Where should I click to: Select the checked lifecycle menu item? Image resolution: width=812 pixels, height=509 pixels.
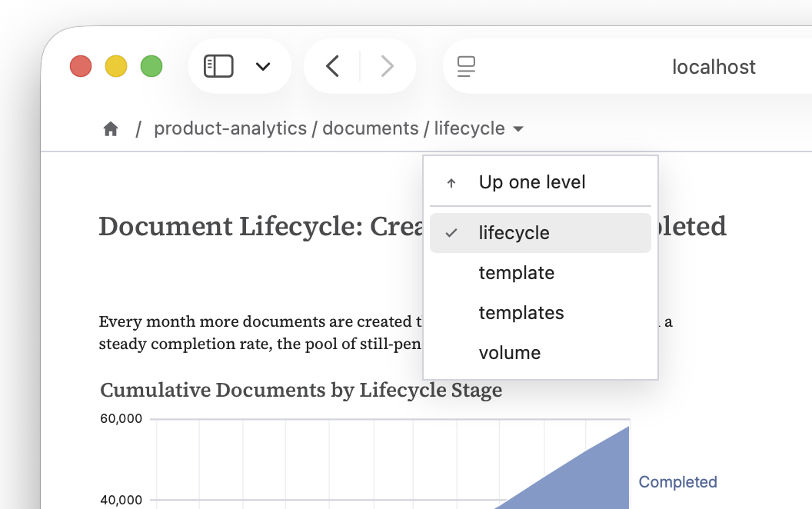540,233
